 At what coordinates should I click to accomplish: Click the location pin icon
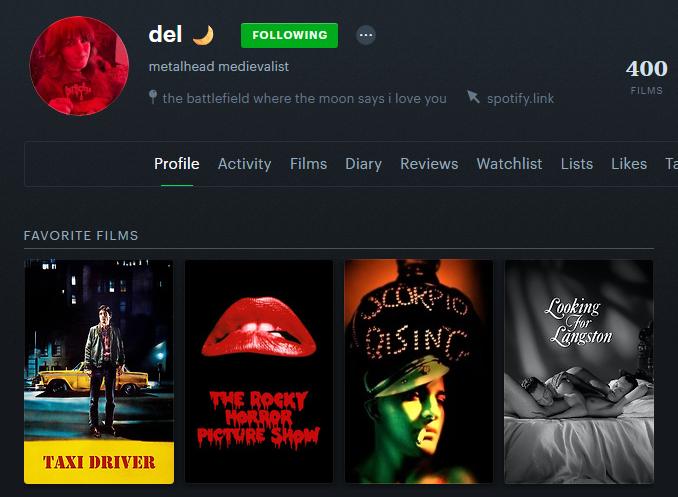[x=153, y=97]
